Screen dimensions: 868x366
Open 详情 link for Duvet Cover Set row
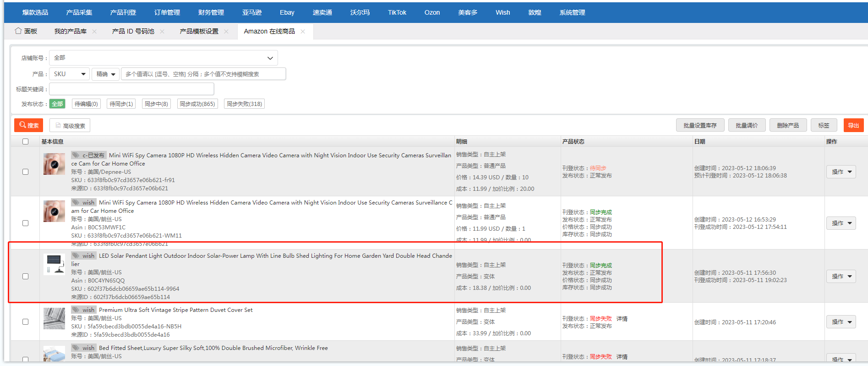[622, 319]
